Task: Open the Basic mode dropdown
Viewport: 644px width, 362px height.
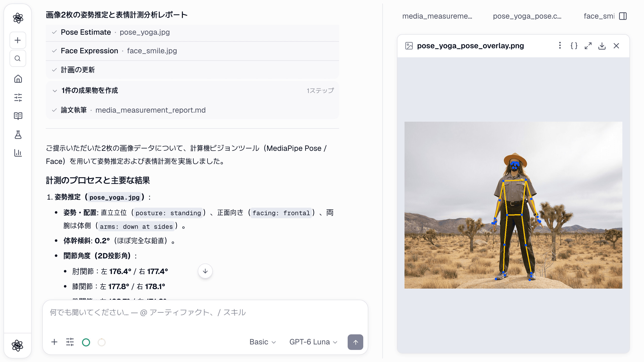Action: (263, 342)
